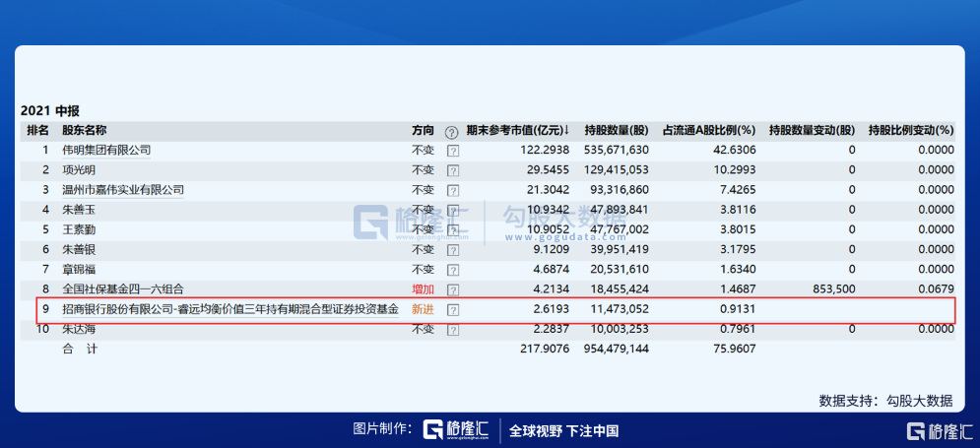
Task: Click the 持股数量变动(股) column header
Action: pos(812,131)
